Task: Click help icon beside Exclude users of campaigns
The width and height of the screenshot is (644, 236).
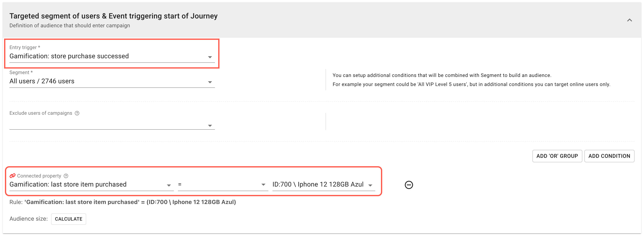Action: pos(77,113)
